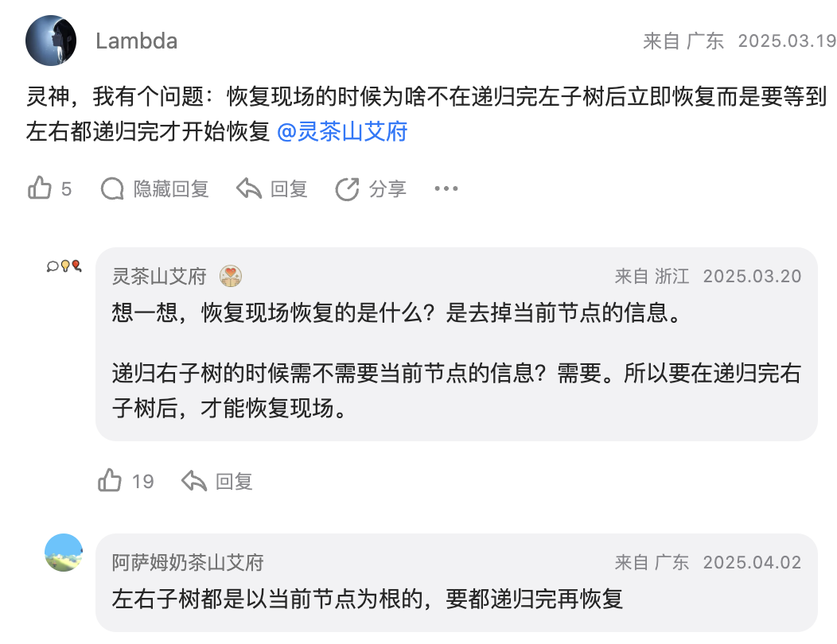Toggle the lightbulb reaction on the reply

[x=65, y=267]
